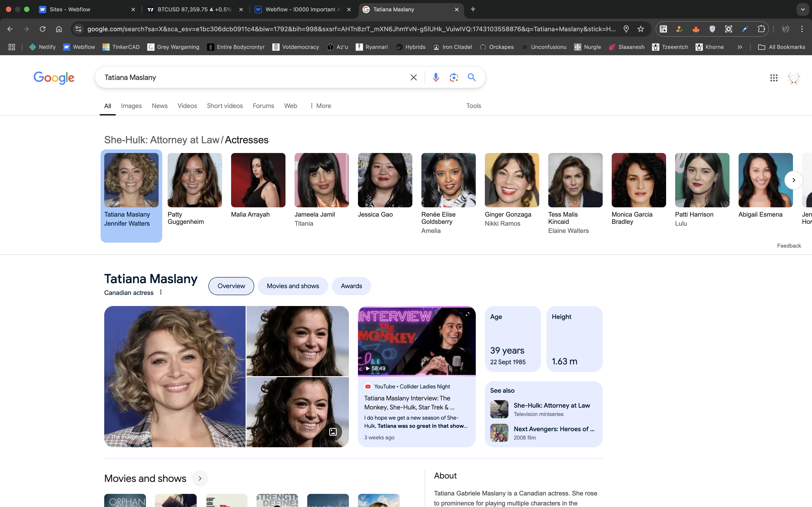Click the blue search magnifier icon
Viewport: 812px width, 507px height.
coord(471,77)
